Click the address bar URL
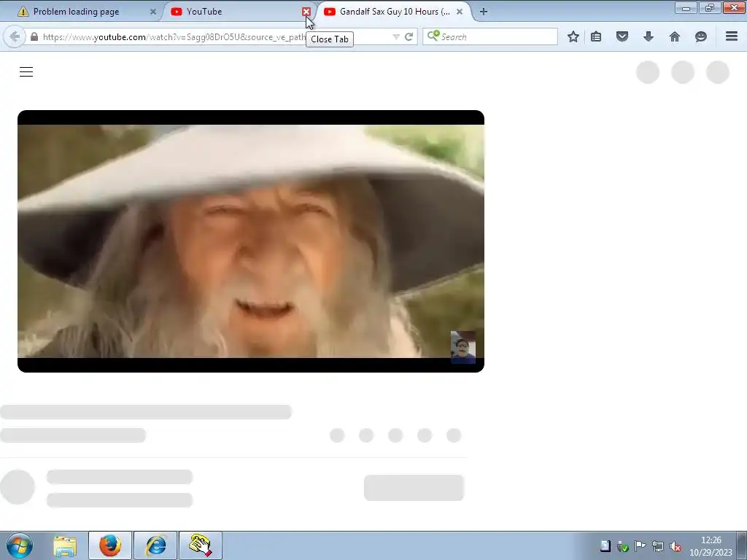Image resolution: width=747 pixels, height=560 pixels. 174,36
